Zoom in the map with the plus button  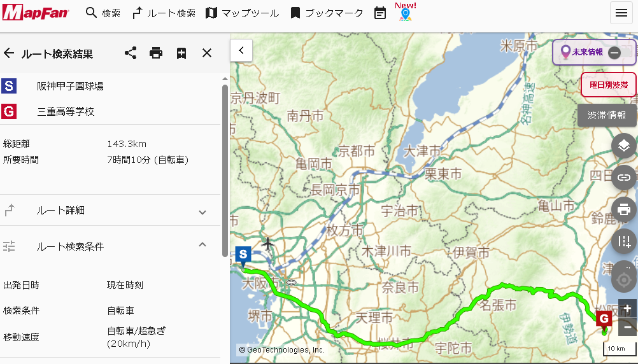pyautogui.click(x=628, y=308)
